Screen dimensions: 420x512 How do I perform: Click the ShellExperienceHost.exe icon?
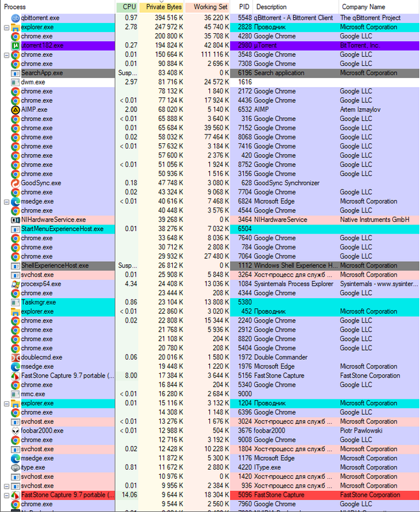[x=15, y=266]
